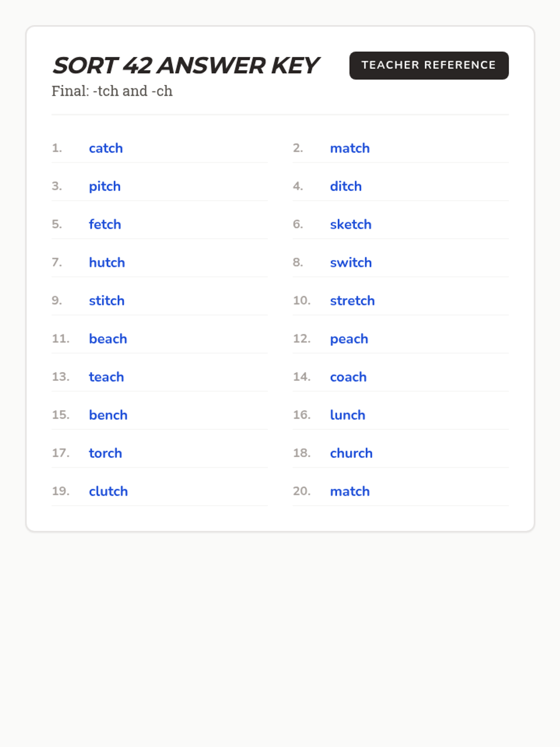Select the word "pitch"
The image size is (560, 747).
click(105, 187)
